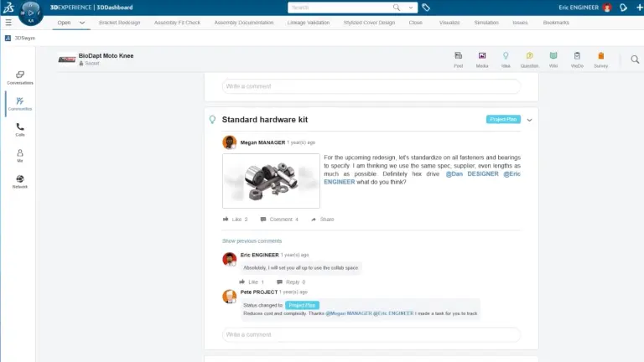The height and width of the screenshot is (362, 644).
Task: Click Comment 4 under the post
Action: click(x=279, y=220)
